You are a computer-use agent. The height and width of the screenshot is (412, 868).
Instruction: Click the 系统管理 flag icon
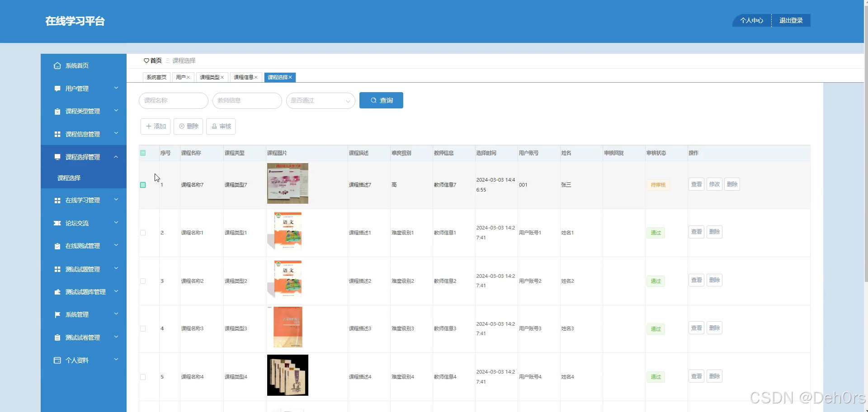[x=57, y=314]
